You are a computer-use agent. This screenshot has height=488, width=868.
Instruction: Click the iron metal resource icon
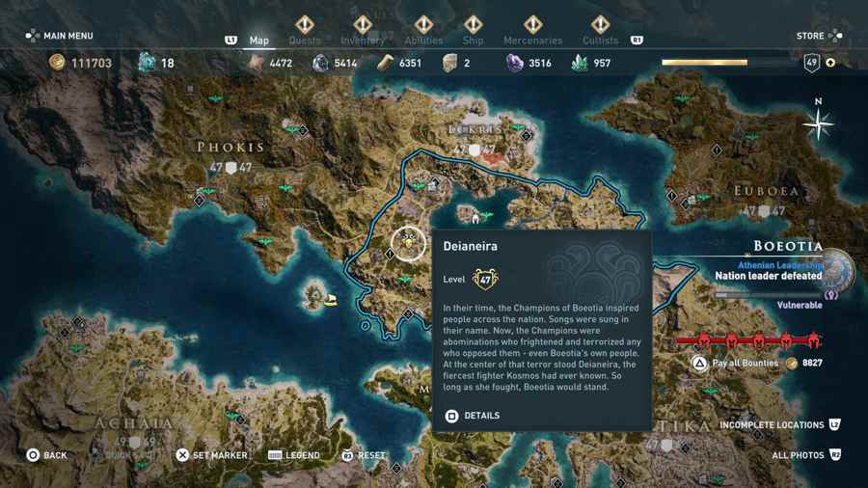click(320, 63)
